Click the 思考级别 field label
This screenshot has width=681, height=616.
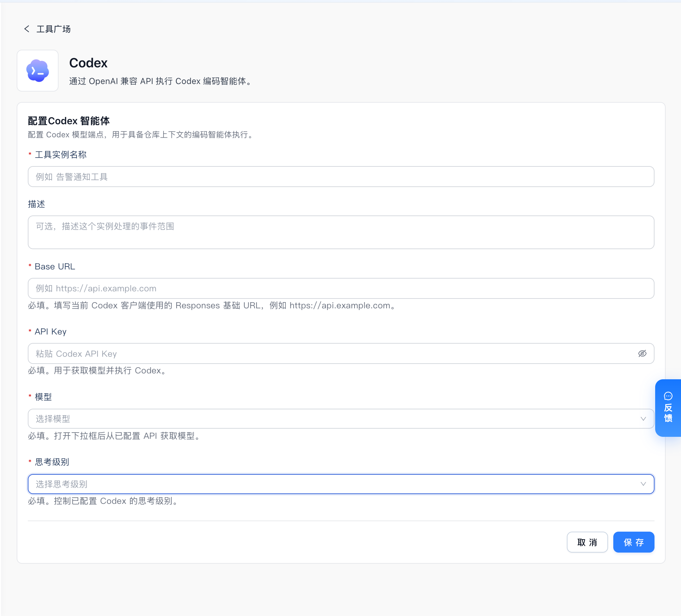click(x=52, y=462)
